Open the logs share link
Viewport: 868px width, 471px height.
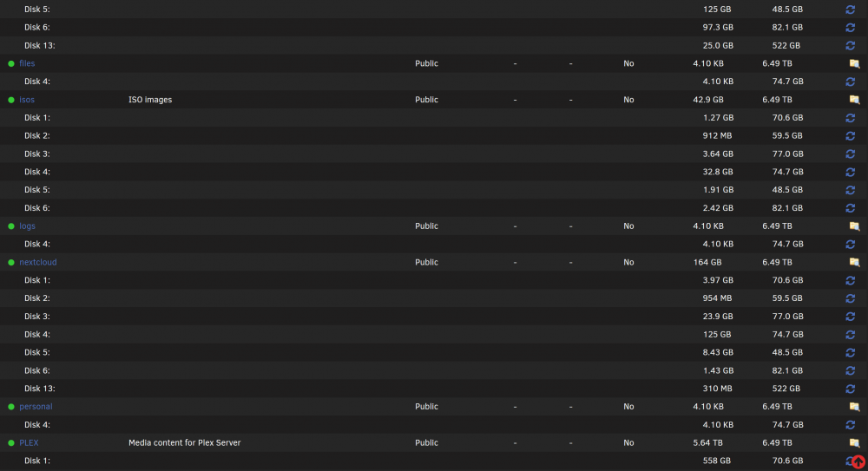pos(27,226)
